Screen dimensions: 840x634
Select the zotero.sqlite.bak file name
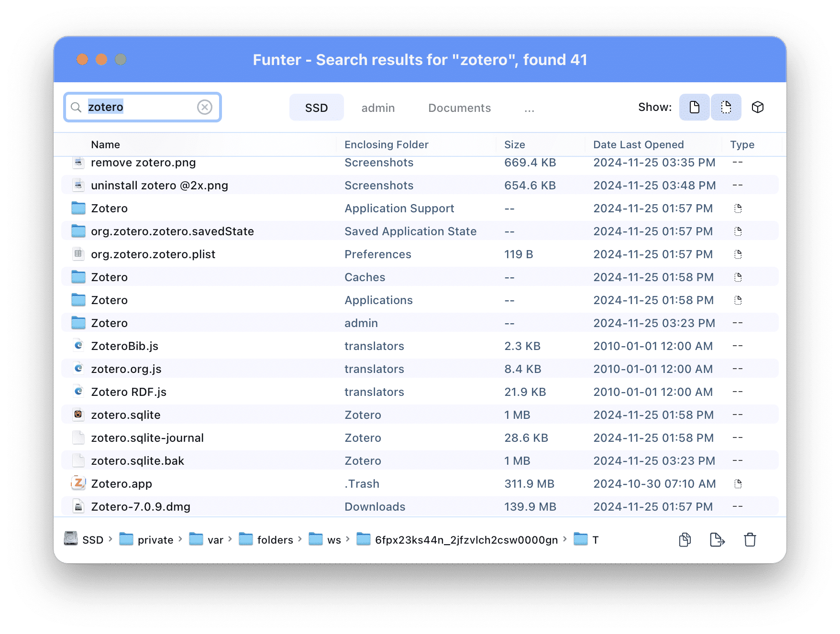coord(137,461)
